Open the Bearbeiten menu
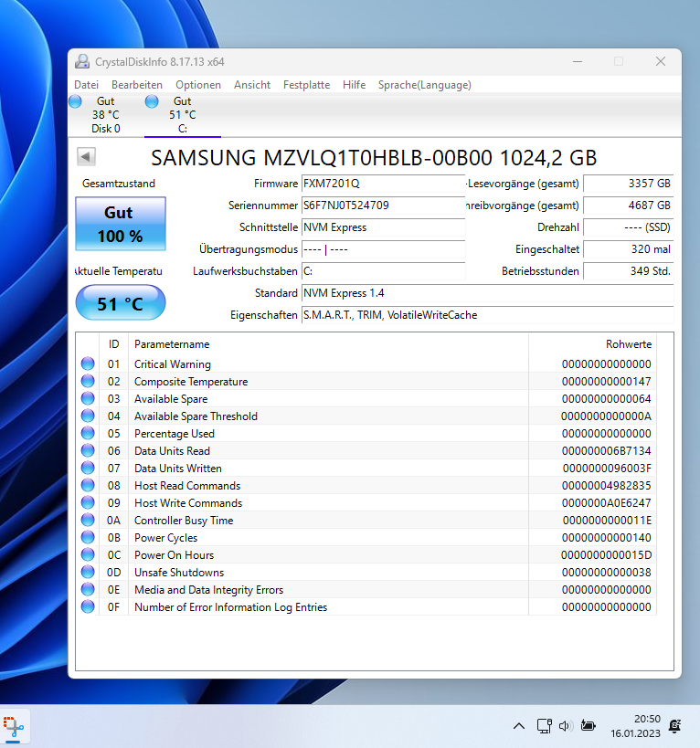Image resolution: width=700 pixels, height=748 pixels. click(x=137, y=84)
